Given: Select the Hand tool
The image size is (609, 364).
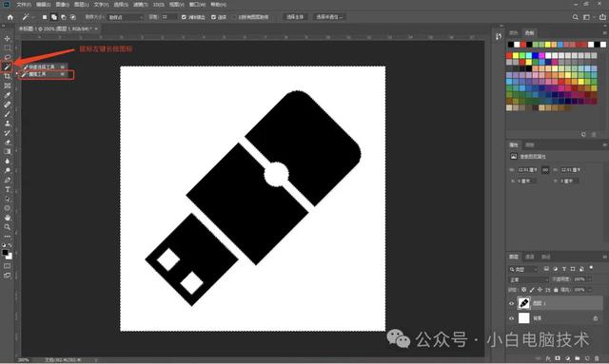Looking at the screenshot, I should point(7,218).
